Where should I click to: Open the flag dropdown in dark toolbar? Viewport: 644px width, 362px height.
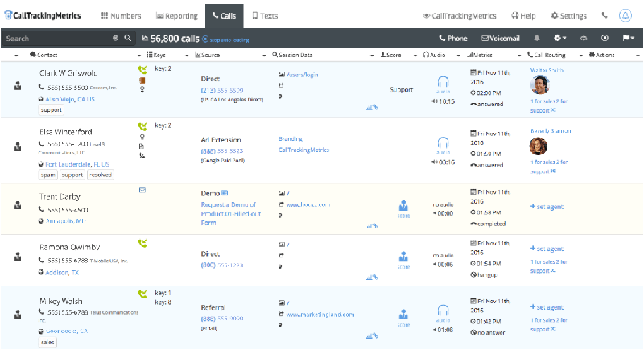[x=628, y=38]
